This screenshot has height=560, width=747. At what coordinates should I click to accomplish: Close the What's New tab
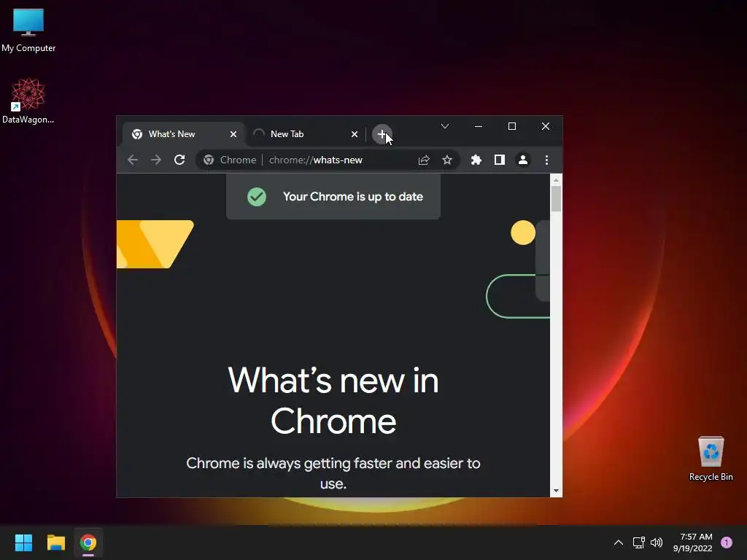[x=233, y=134]
